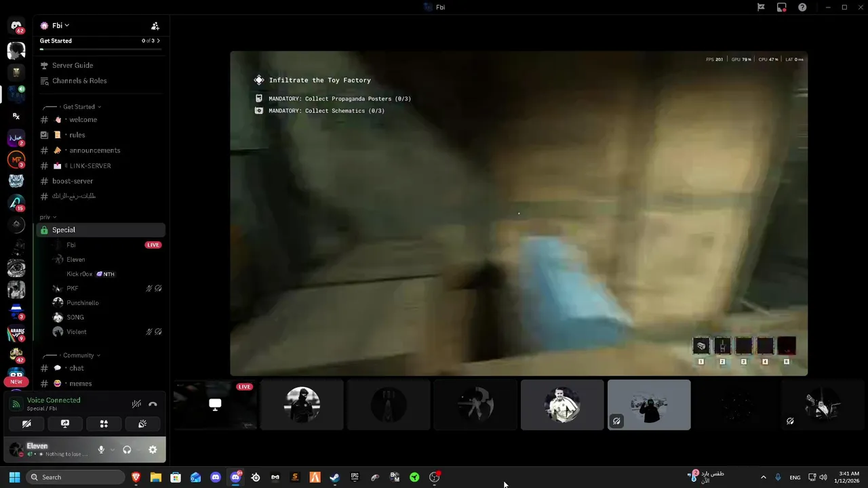Click the invite people icon beside Fbi
The height and width of the screenshot is (488, 868).
155,26
